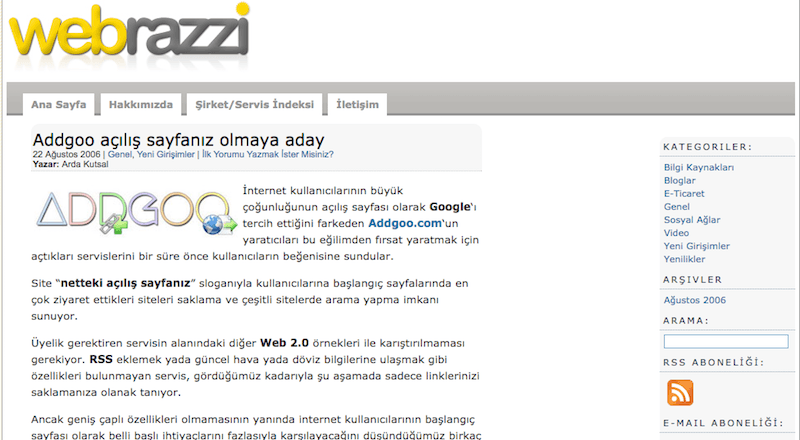Click the orange RSS feed icon

click(x=680, y=392)
